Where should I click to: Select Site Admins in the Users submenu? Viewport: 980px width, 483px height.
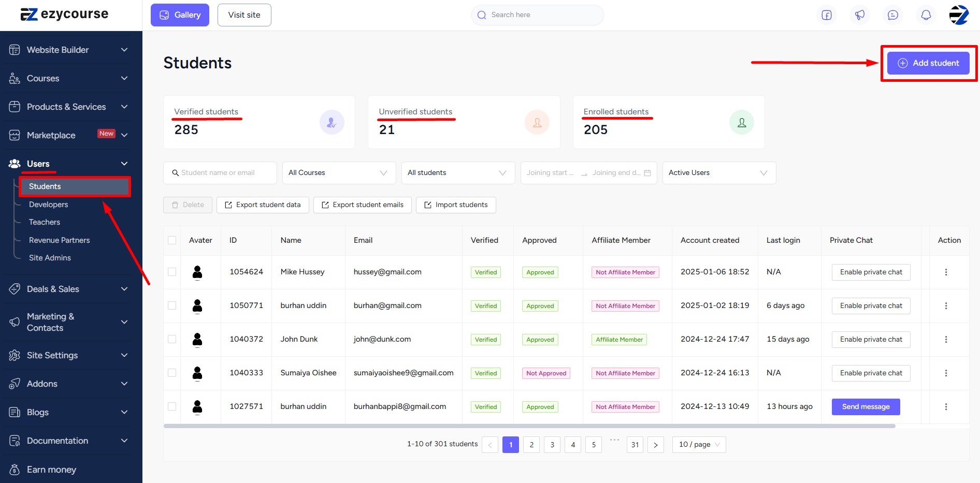(50, 258)
